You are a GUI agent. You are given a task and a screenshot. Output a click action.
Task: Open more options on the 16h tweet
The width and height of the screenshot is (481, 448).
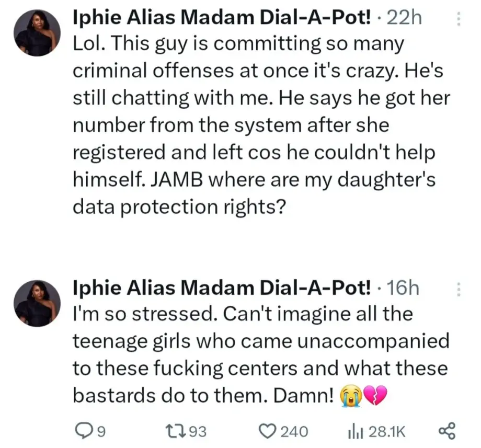459,289
